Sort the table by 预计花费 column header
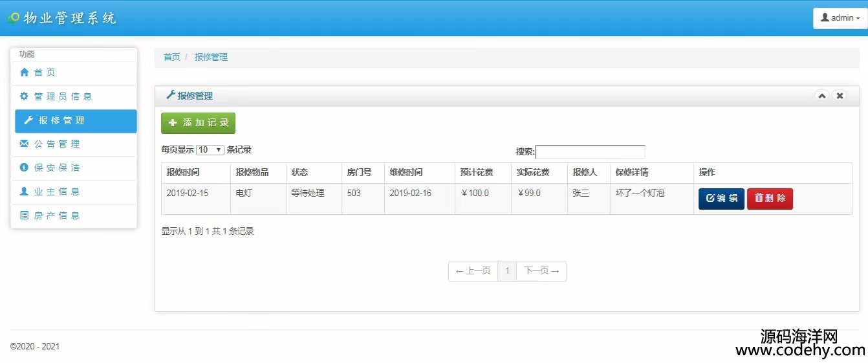Viewport: 868px width, 363px height. (477, 173)
